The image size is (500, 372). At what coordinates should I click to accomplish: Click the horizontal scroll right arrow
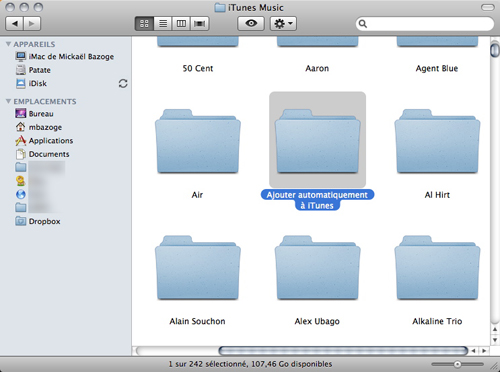pos(484,351)
